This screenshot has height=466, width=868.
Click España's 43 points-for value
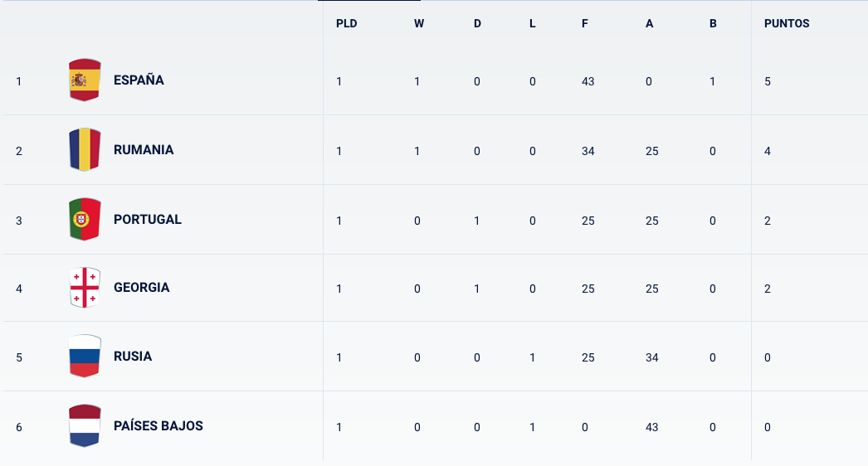coord(588,81)
